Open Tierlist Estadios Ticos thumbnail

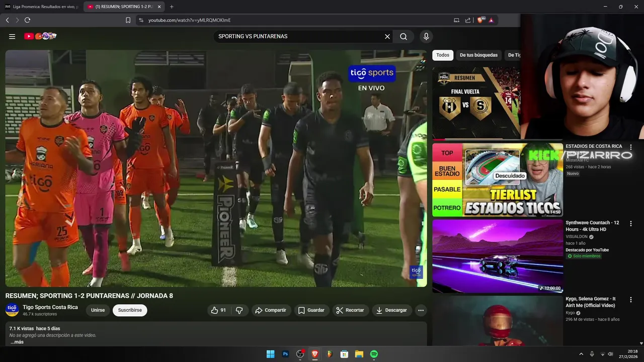[x=498, y=180]
